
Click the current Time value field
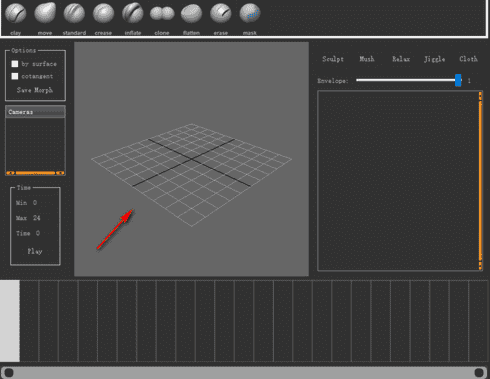click(38, 233)
